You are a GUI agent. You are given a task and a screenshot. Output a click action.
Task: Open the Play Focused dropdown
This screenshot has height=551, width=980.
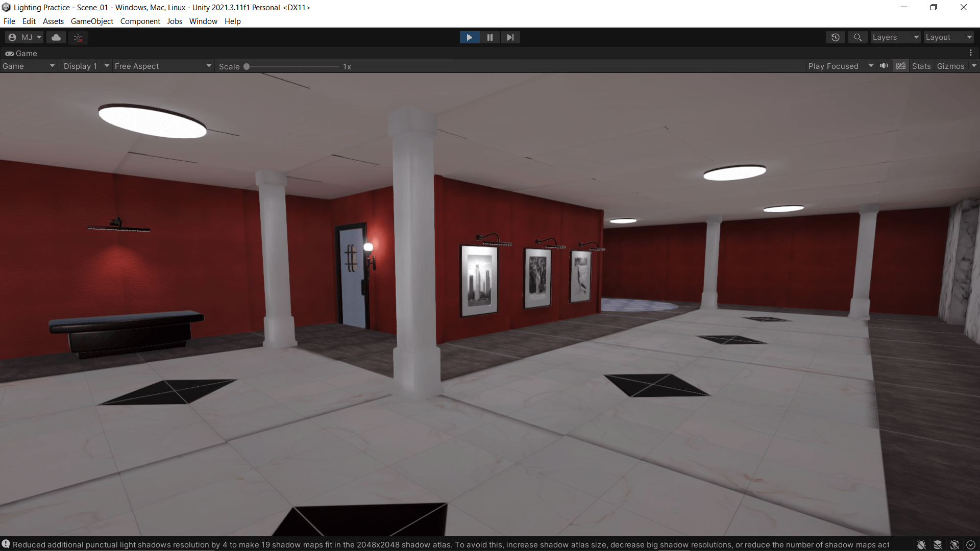pos(840,66)
